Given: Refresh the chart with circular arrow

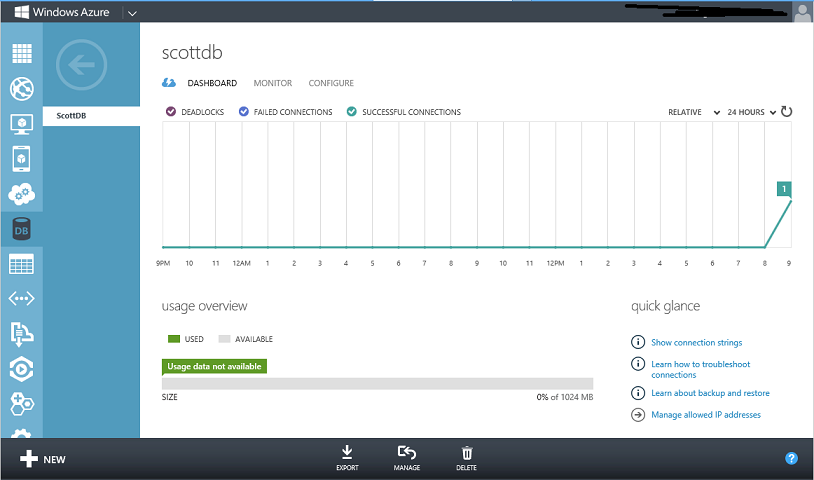Looking at the screenshot, I should coord(786,112).
